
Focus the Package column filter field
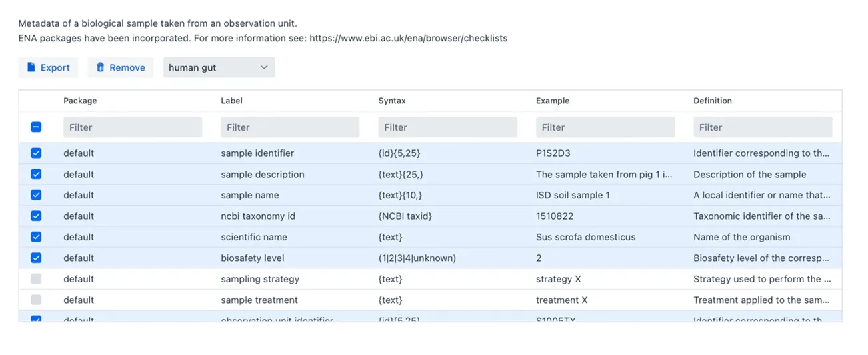tap(133, 127)
